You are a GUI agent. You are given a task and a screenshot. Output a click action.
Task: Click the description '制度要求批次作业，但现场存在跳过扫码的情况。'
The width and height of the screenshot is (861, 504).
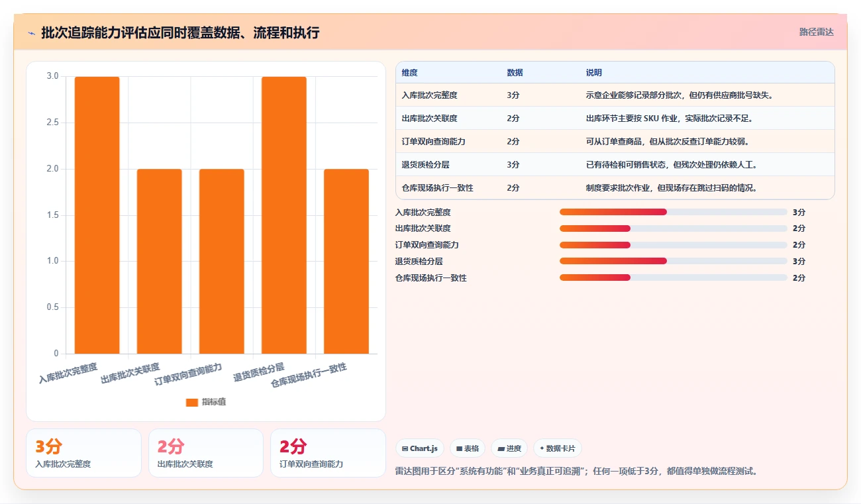pyautogui.click(x=672, y=187)
